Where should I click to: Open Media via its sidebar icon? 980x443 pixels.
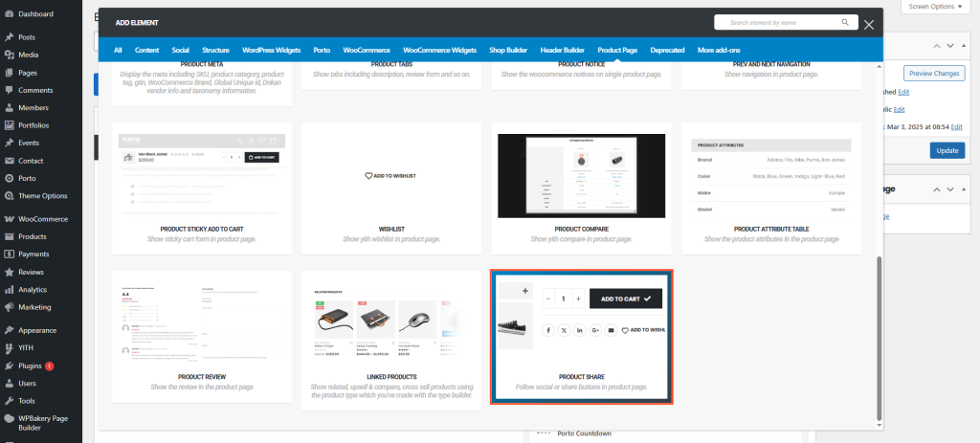point(9,55)
